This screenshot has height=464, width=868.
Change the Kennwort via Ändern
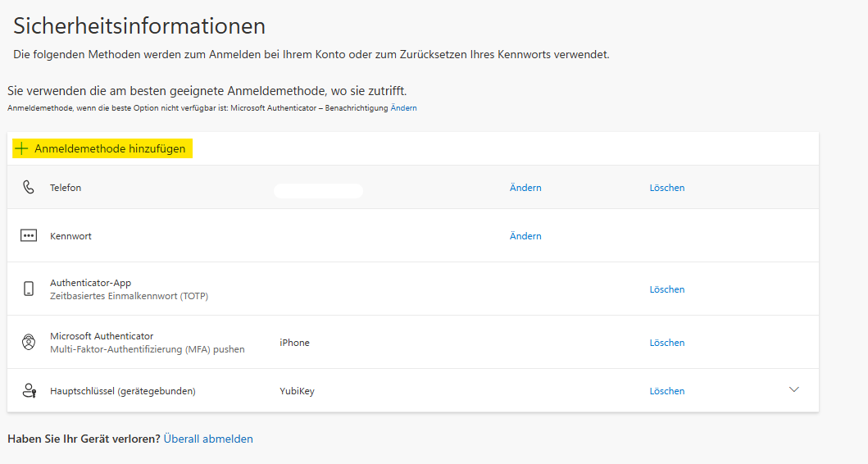point(525,236)
